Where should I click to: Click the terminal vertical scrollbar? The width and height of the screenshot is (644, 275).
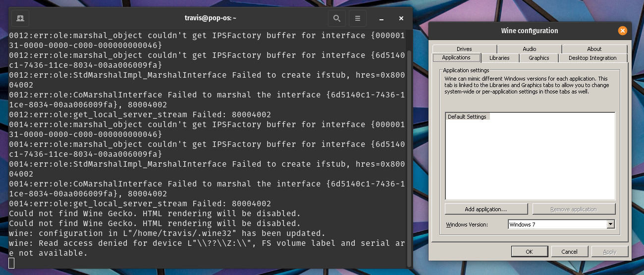(x=409, y=158)
